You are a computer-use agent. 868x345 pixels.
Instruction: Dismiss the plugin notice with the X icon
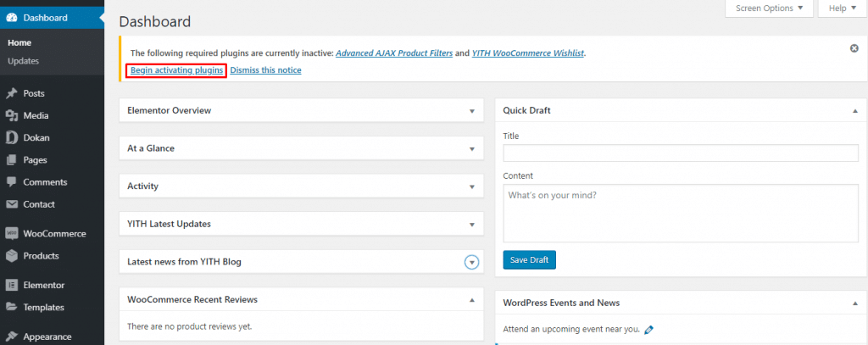pyautogui.click(x=854, y=48)
